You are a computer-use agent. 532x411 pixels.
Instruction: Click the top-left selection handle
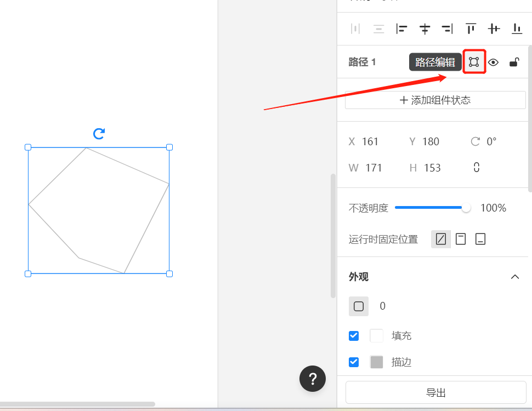[x=28, y=147]
